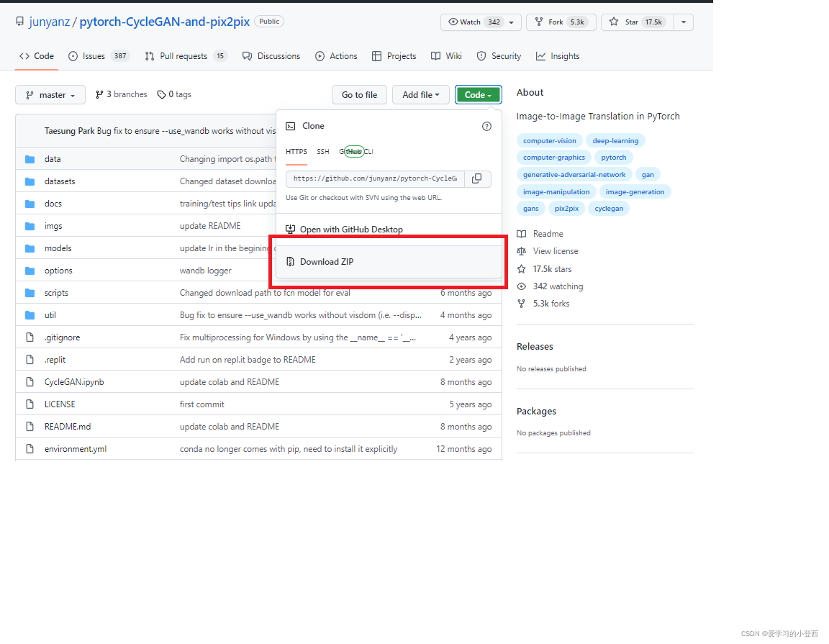Click the generative-adversarial-network topic tag
This screenshot has height=644, width=829.
tap(574, 174)
